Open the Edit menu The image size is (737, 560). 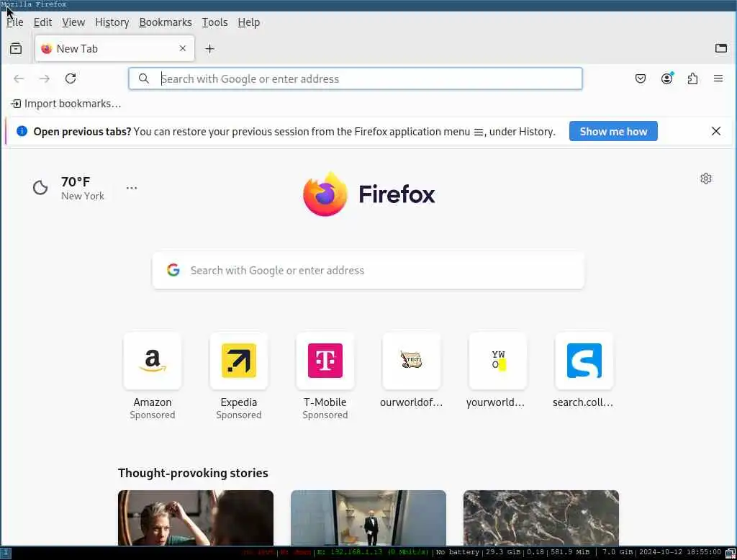42,22
